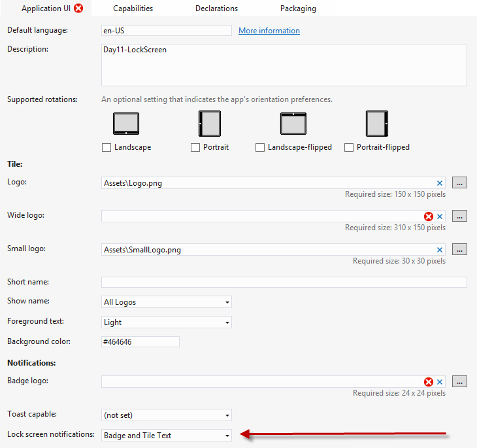Open the Show name dropdown

166,302
